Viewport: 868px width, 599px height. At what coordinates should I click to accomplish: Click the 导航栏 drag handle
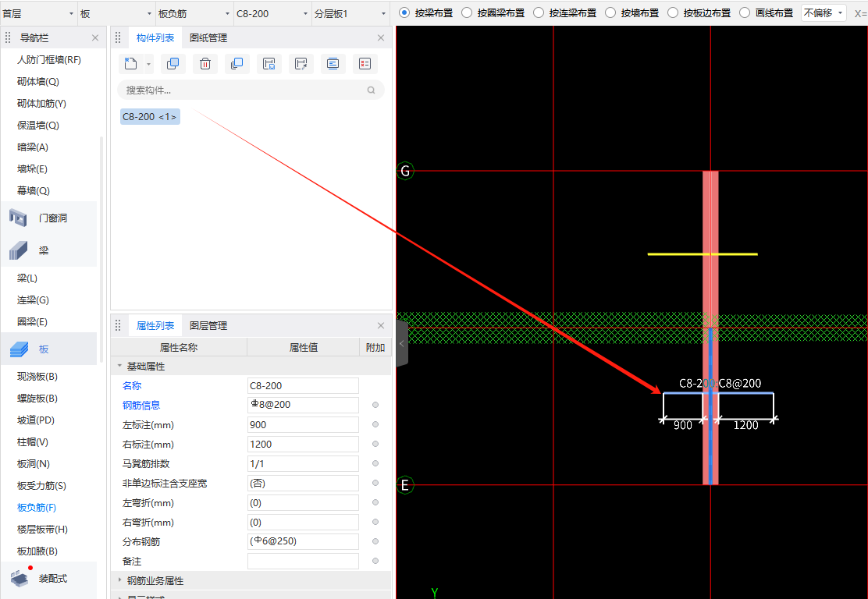pos(8,37)
